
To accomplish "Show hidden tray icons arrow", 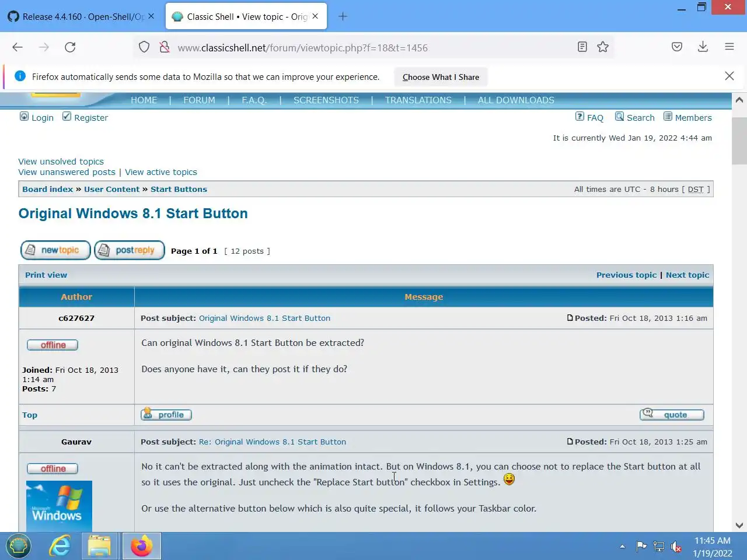I will [622, 547].
